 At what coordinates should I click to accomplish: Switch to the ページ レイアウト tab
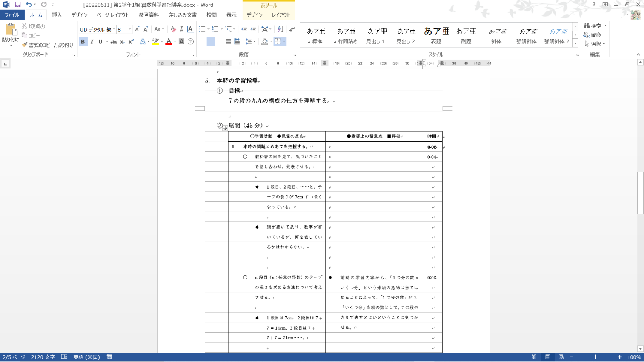click(113, 15)
